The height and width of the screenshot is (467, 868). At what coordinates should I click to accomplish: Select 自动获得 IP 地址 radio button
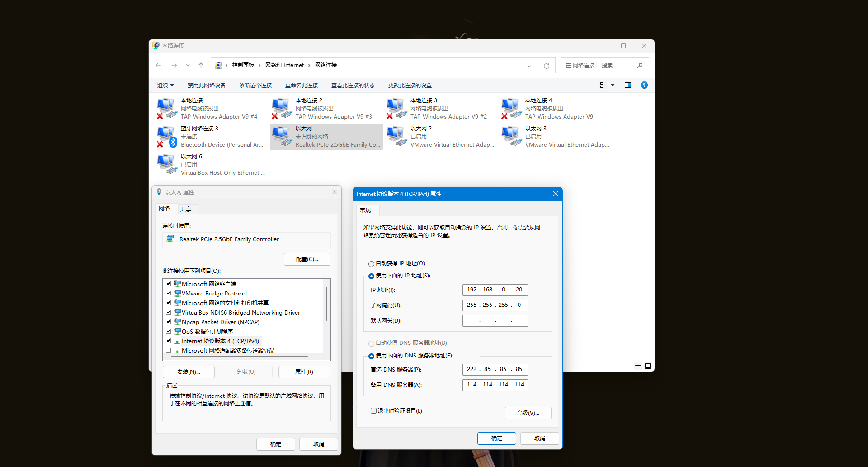coord(371,264)
